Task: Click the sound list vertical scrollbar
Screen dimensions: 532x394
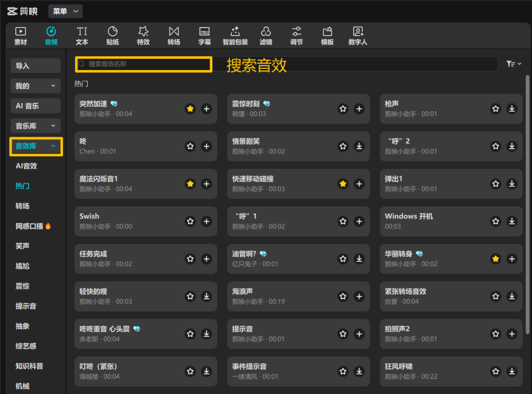Action: click(527, 204)
